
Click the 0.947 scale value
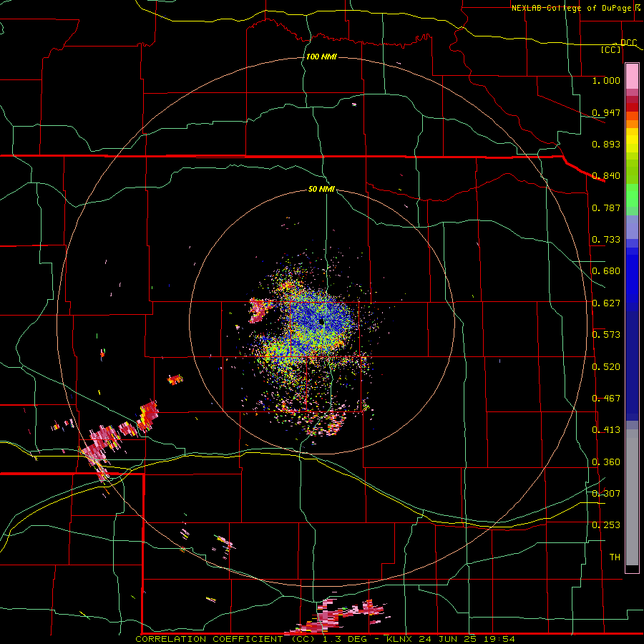tap(606, 112)
